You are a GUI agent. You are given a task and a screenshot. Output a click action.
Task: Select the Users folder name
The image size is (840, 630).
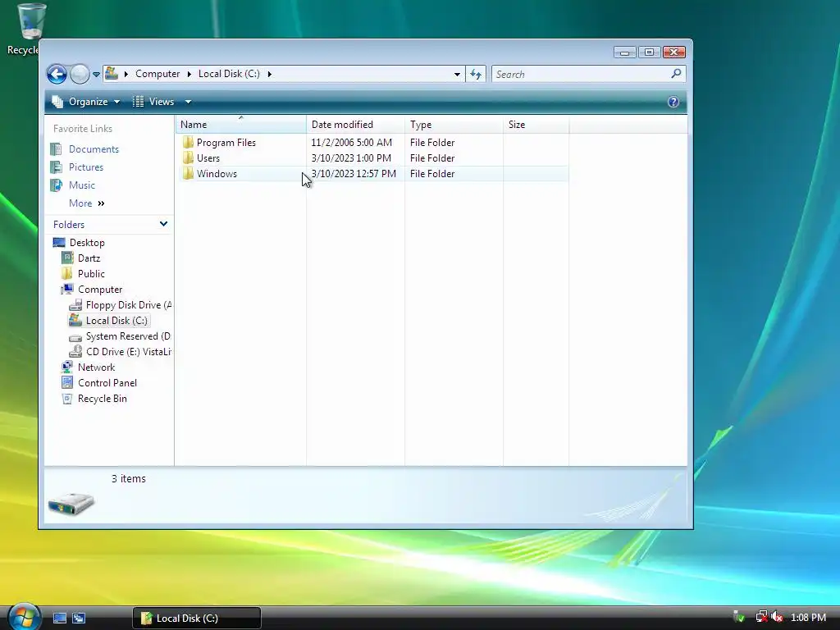click(208, 158)
